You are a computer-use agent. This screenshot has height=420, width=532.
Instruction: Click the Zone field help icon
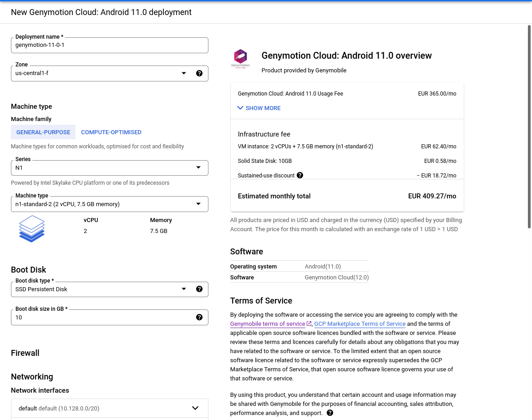(199, 73)
